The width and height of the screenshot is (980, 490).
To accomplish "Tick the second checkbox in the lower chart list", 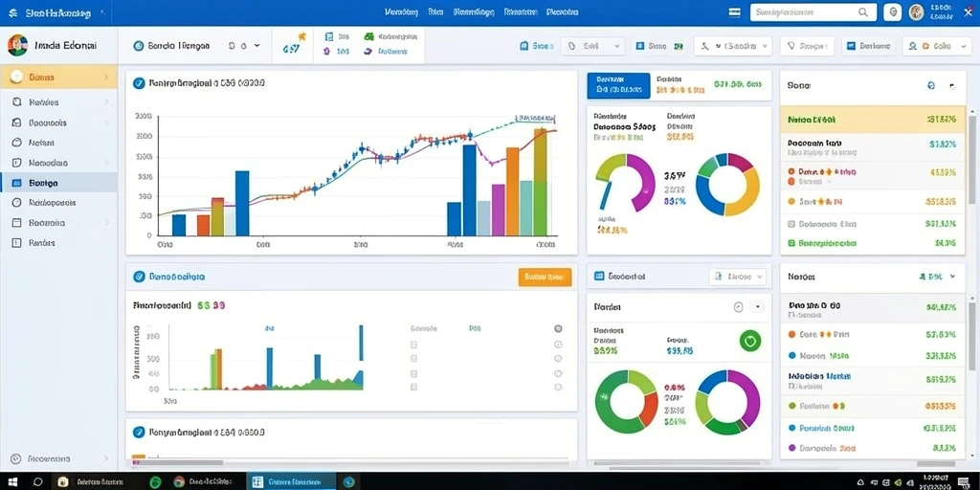I will [x=413, y=359].
